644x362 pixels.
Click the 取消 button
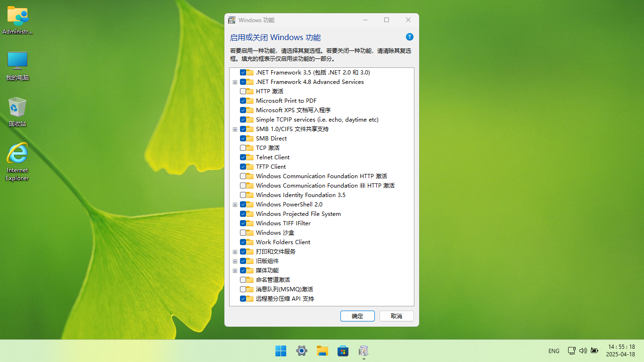[x=396, y=316]
